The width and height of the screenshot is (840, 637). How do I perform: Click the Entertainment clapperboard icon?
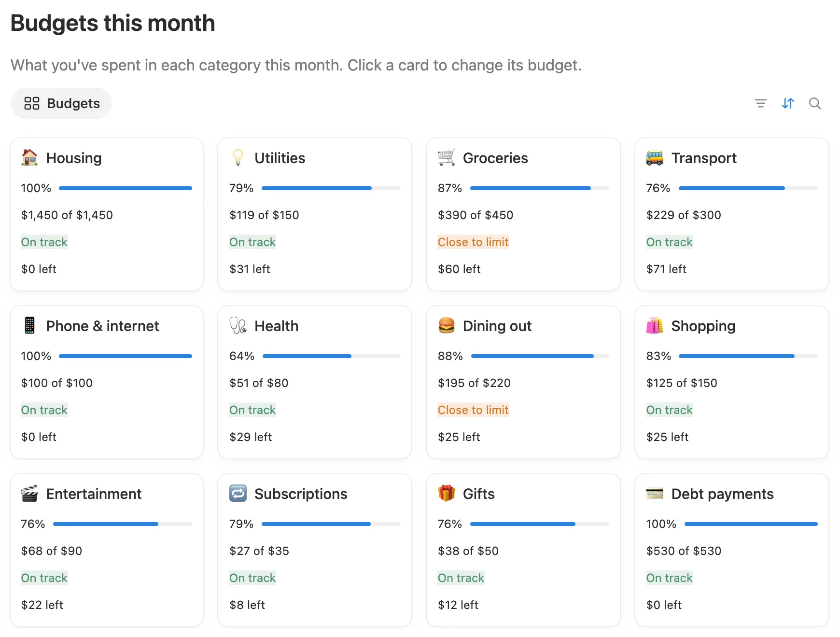click(x=29, y=494)
